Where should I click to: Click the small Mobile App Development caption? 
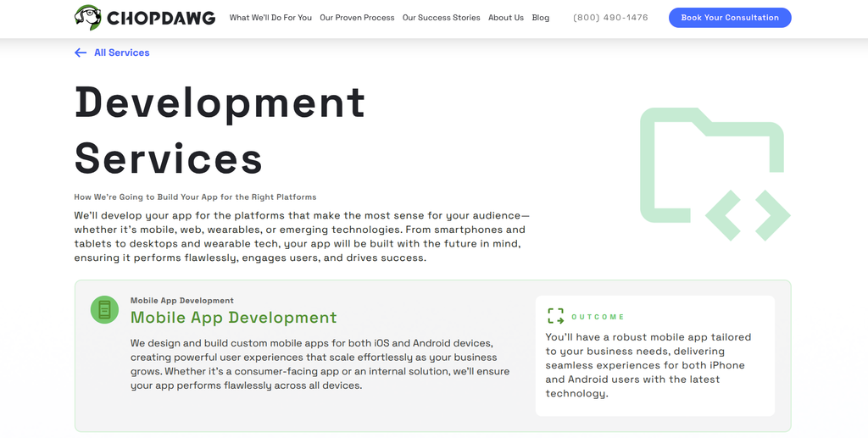point(182,301)
